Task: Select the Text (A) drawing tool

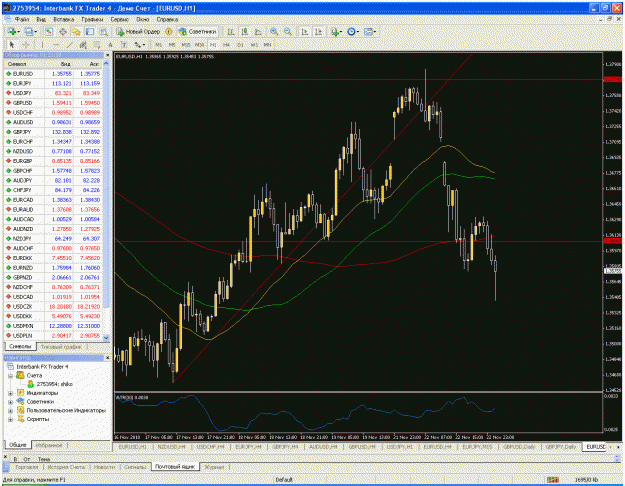Action: click(110, 45)
